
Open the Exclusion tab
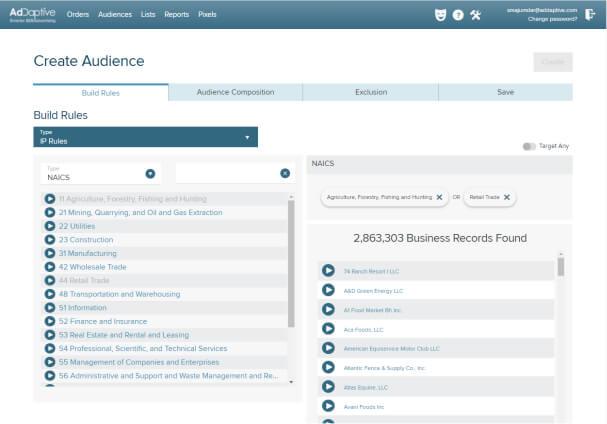tap(371, 92)
